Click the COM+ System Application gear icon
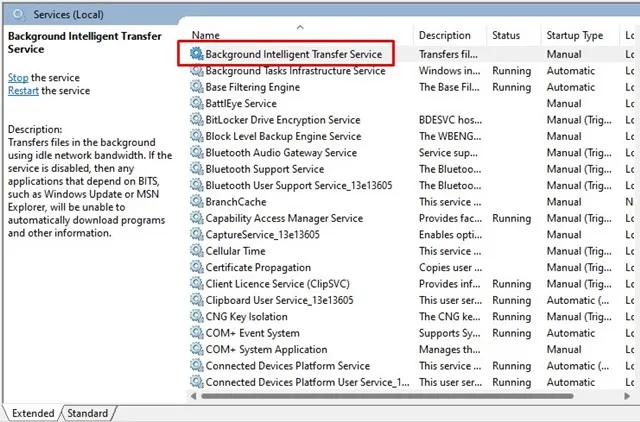The width and height of the screenshot is (640, 422). pyautogui.click(x=197, y=349)
